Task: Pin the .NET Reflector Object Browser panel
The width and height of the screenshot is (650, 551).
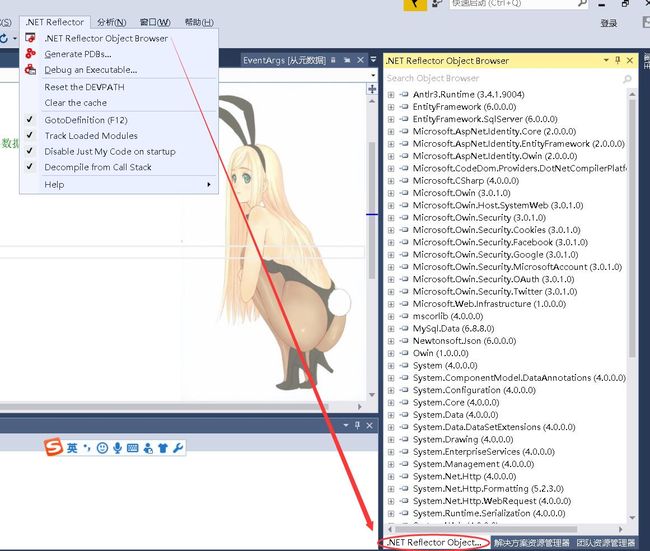Action: [618, 61]
